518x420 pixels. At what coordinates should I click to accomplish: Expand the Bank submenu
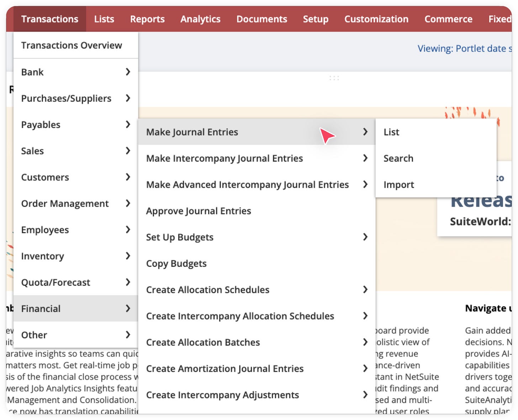tap(76, 72)
